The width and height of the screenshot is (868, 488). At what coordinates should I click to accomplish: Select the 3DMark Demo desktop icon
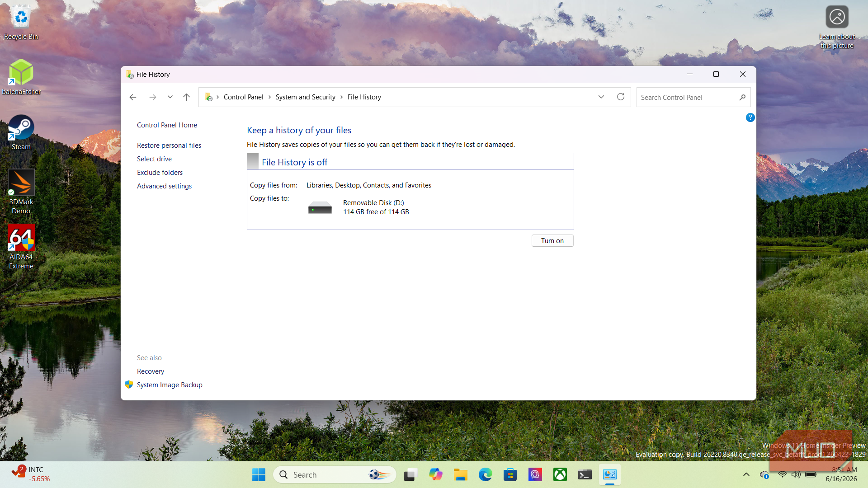(21, 192)
